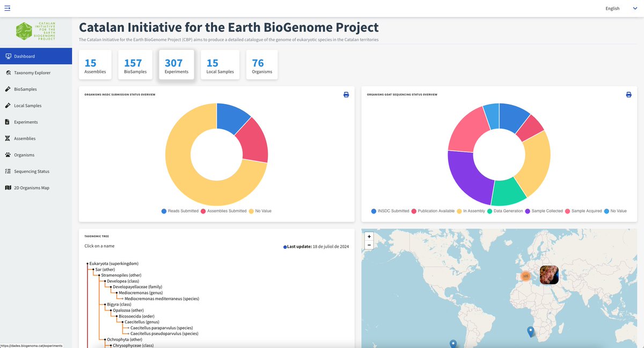Image resolution: width=644 pixels, height=348 pixels.
Task: Open Organisms in the sidebar
Action: 36,155
